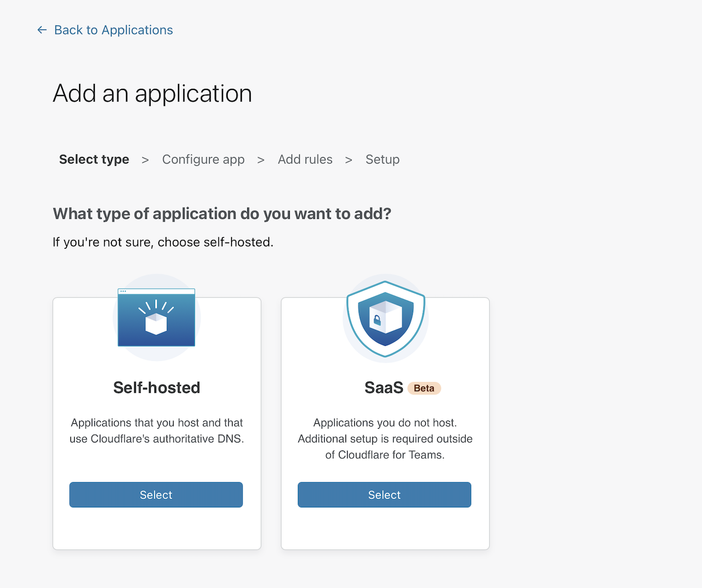Jump to the Configure app step
This screenshot has height=588, width=702.
(203, 159)
